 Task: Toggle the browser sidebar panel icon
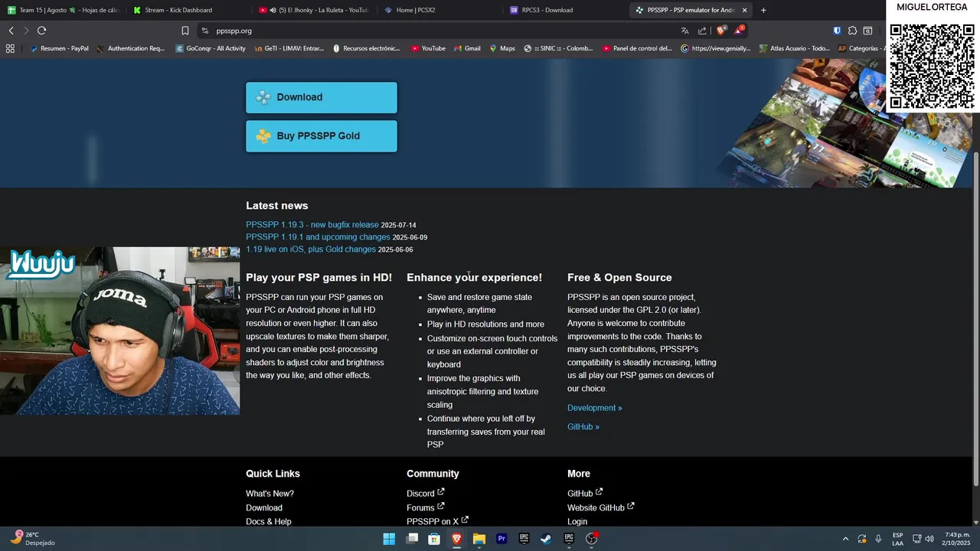point(867,31)
